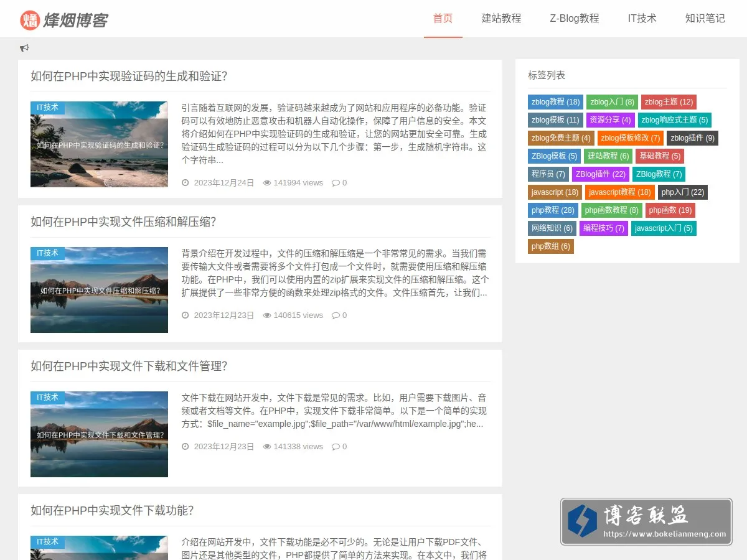Select the 基础教程 (5) tag

point(659,156)
